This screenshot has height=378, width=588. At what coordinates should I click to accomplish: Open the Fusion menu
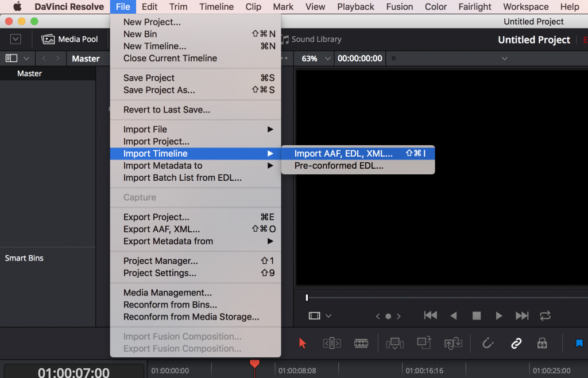tap(400, 7)
